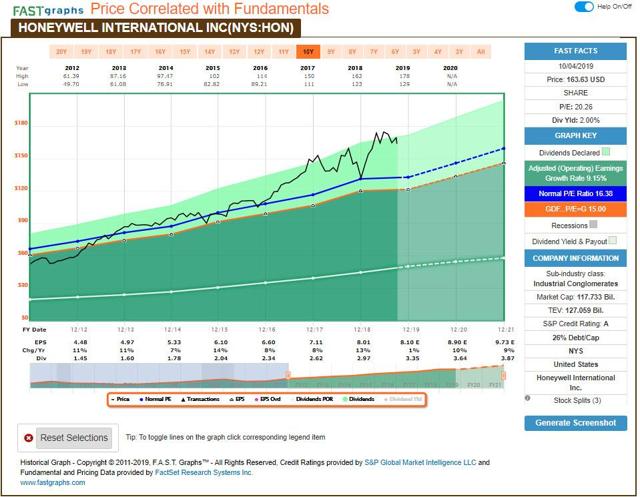Viewport: 640px width, 497px height.
Task: Click the Stock Splits (3) row
Action: (577, 400)
